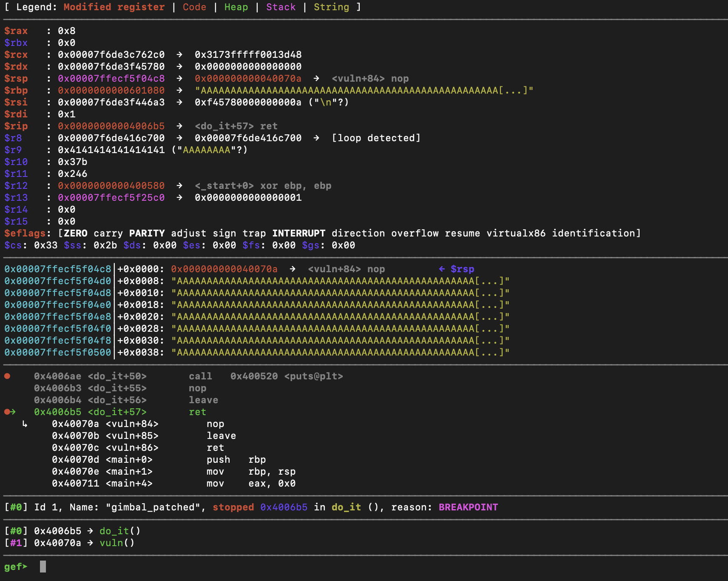Click thread name "gimbal_patched"
728x581 pixels.
tap(153, 507)
